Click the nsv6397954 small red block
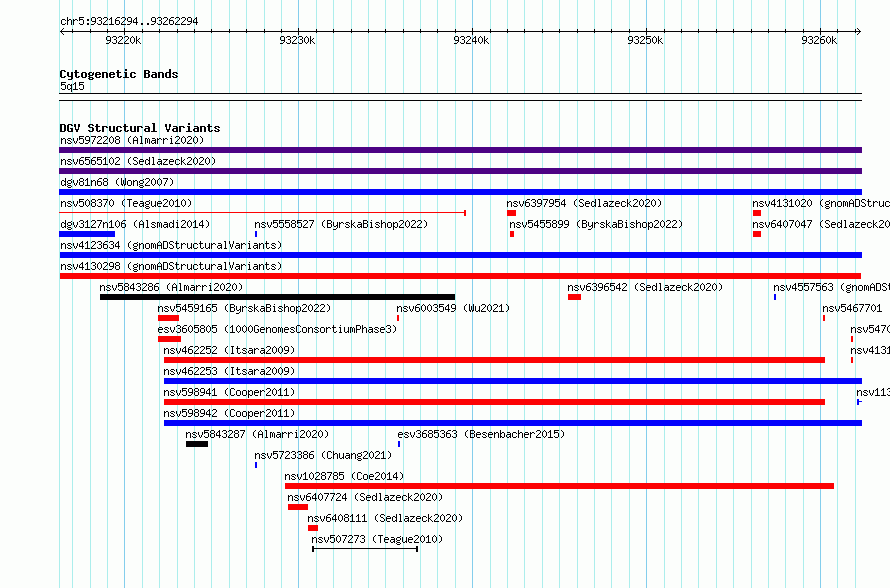Screen dimensions: 890x588 pyautogui.click(x=511, y=213)
